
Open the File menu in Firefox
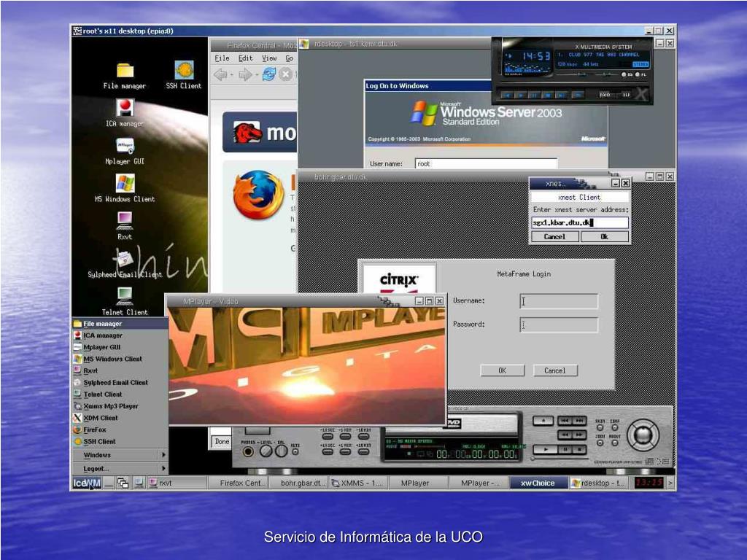coord(222,58)
